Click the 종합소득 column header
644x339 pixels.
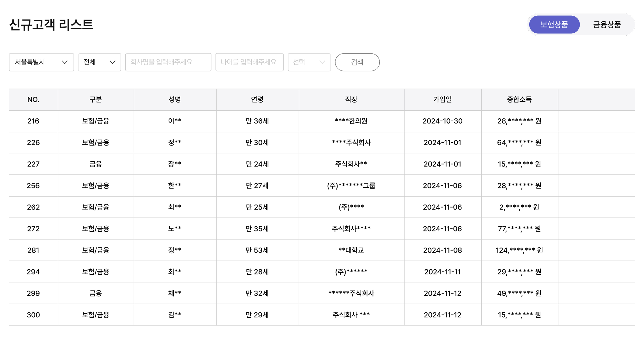519,100
